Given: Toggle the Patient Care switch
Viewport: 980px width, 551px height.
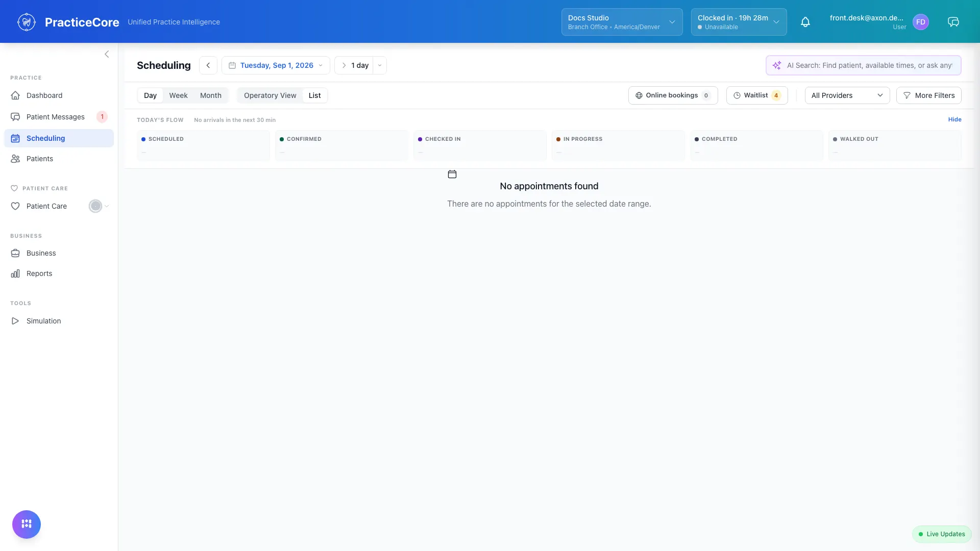Looking at the screenshot, I should point(95,206).
